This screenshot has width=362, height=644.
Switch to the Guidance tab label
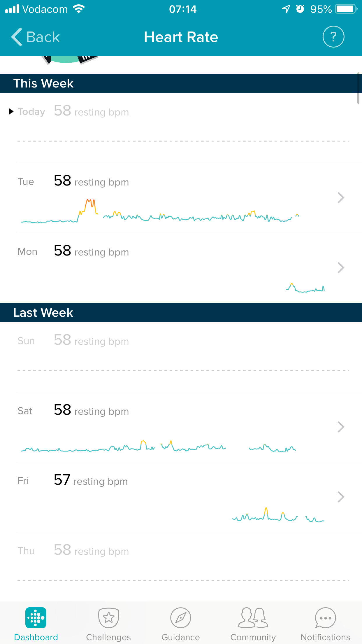[181, 637]
